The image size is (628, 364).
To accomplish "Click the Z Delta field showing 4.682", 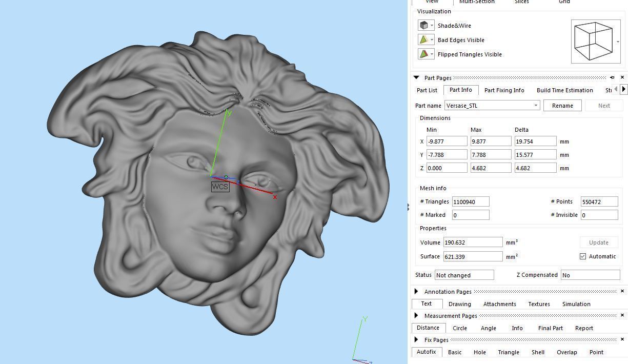I will [x=535, y=168].
